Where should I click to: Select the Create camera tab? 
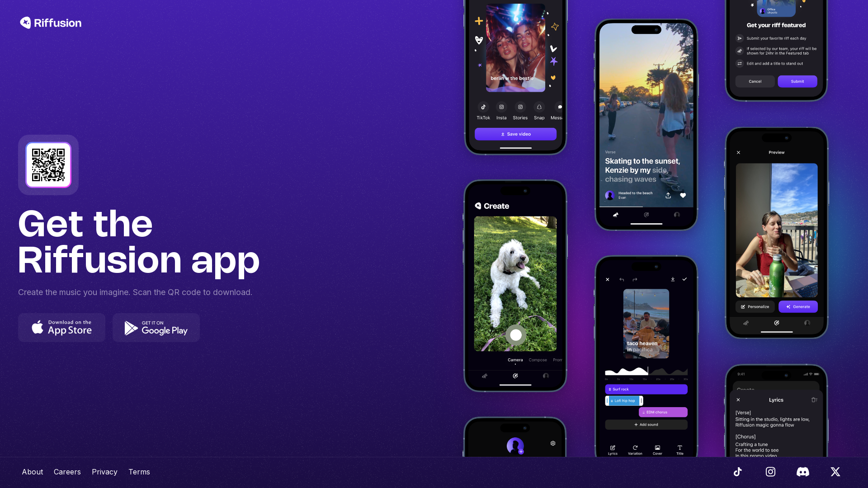[514, 360]
